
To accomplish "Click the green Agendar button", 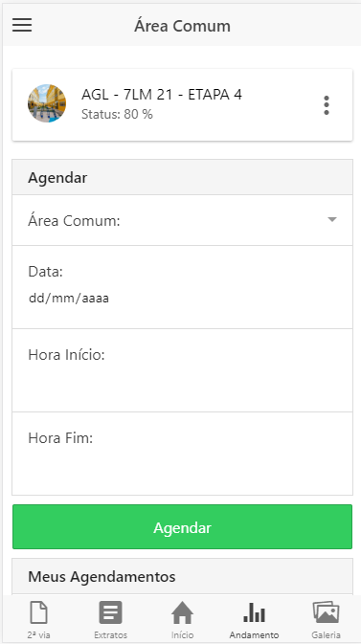I will 182,527.
